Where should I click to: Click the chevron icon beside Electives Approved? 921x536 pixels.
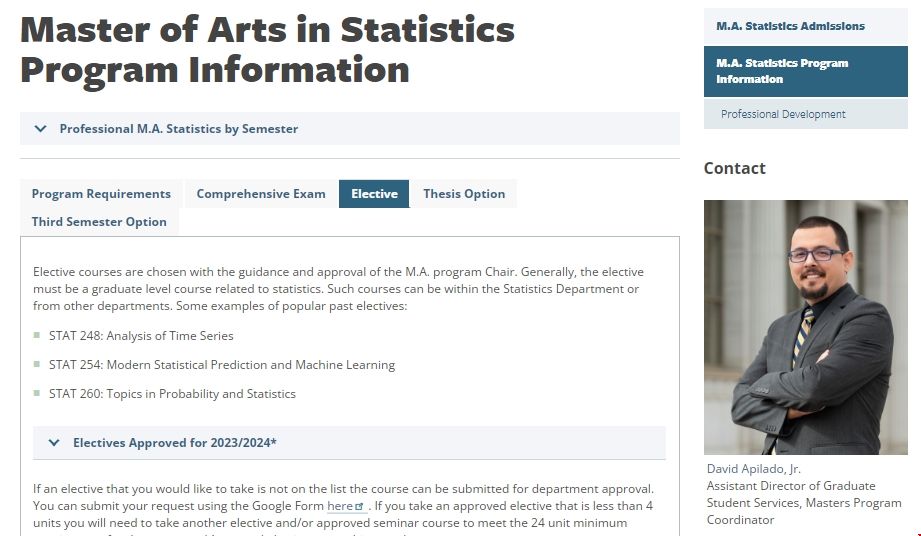click(54, 442)
